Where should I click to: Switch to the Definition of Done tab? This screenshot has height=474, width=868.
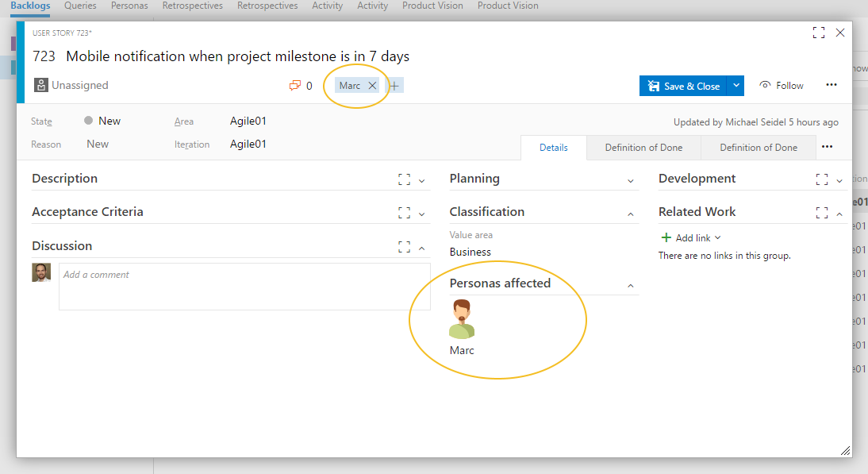[643, 148]
